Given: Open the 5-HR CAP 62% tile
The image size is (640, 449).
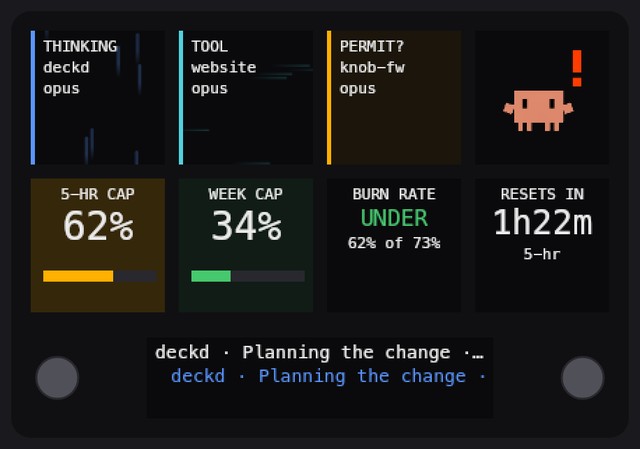Looking at the screenshot, I should tap(98, 245).
